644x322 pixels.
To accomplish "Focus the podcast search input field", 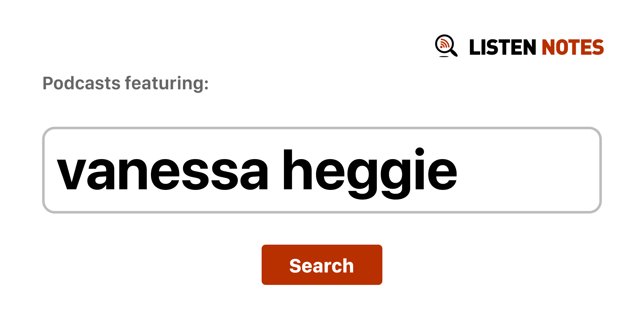I will pyautogui.click(x=322, y=170).
